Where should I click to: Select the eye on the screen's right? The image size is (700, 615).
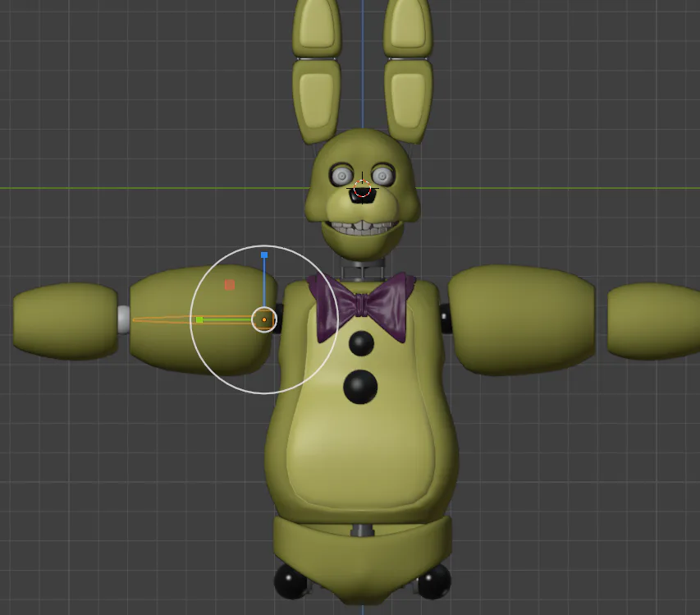click(382, 176)
